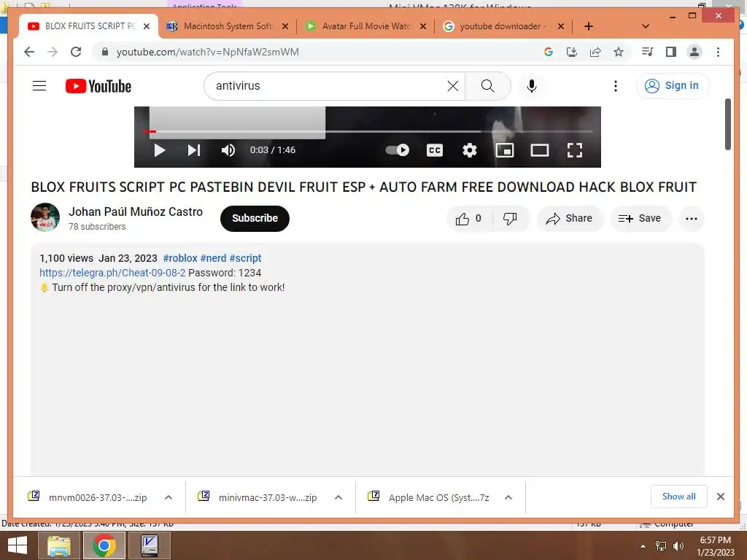This screenshot has width=747, height=560.
Task: Open the #nerd hashtag
Action: 213,258
